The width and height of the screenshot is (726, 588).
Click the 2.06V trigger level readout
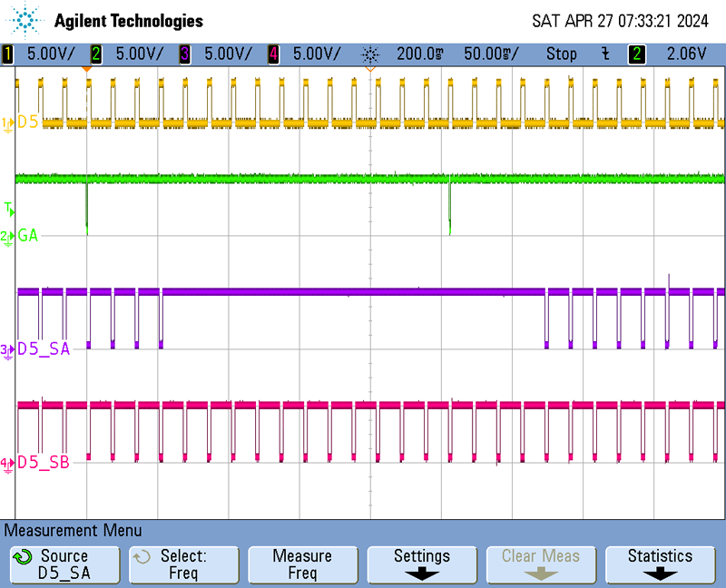pos(686,54)
